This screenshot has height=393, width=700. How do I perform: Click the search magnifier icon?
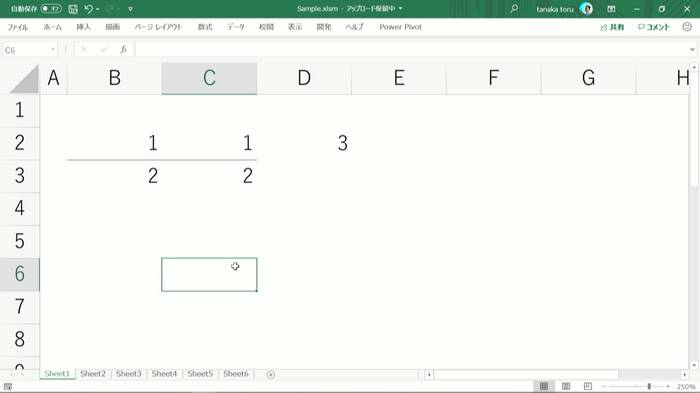tap(514, 8)
